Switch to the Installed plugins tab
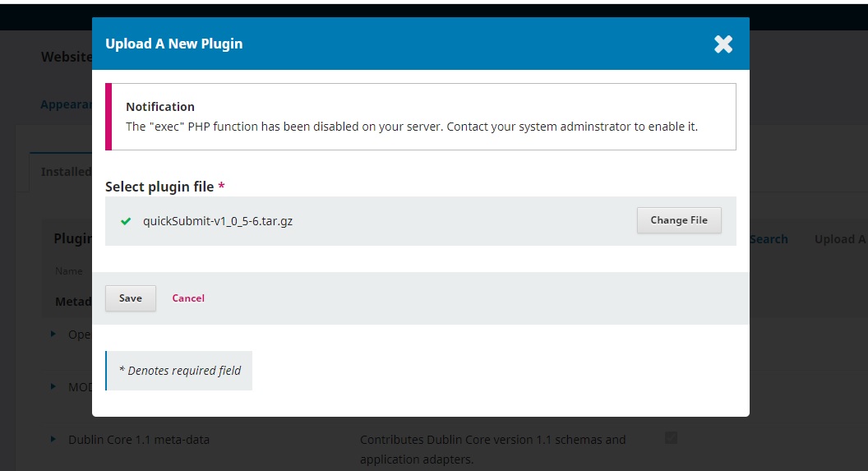This screenshot has height=471, width=868. click(x=66, y=172)
